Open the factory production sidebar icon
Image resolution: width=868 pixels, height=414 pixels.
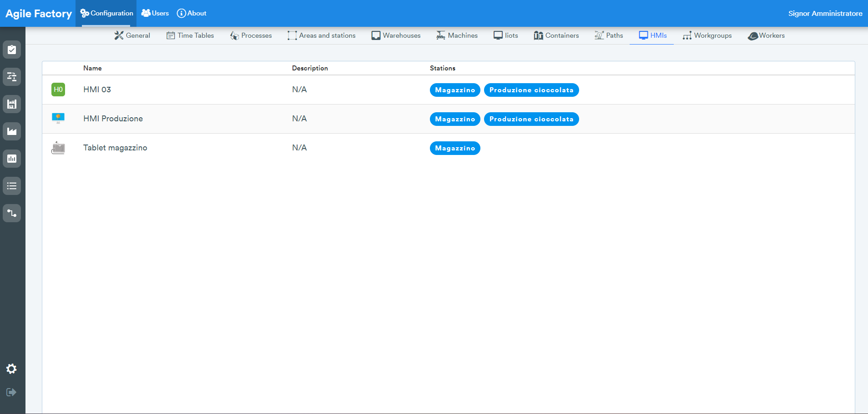(12, 131)
